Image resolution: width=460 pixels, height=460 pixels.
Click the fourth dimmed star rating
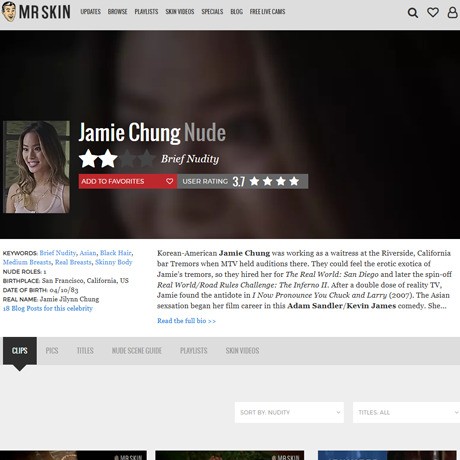coord(147,159)
